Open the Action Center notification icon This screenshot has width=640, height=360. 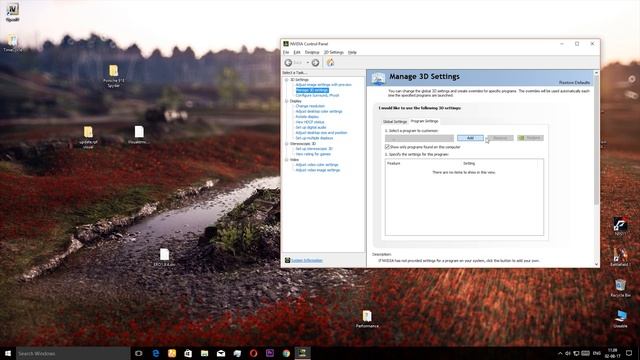pyautogui.click(x=629, y=353)
